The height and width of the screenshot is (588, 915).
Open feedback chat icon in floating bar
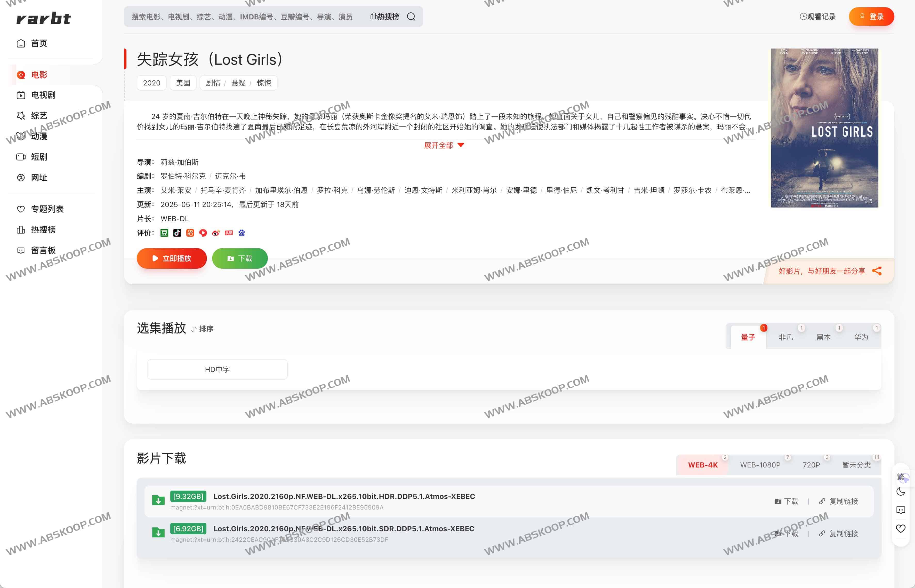pyautogui.click(x=901, y=510)
